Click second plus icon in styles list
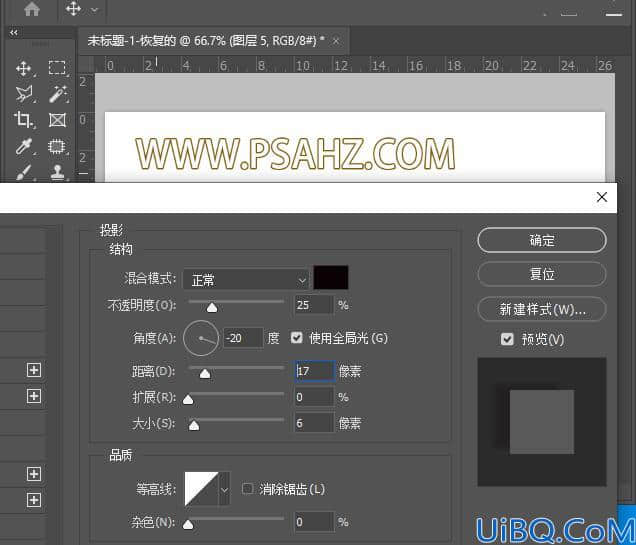636x545 pixels. pos(34,396)
